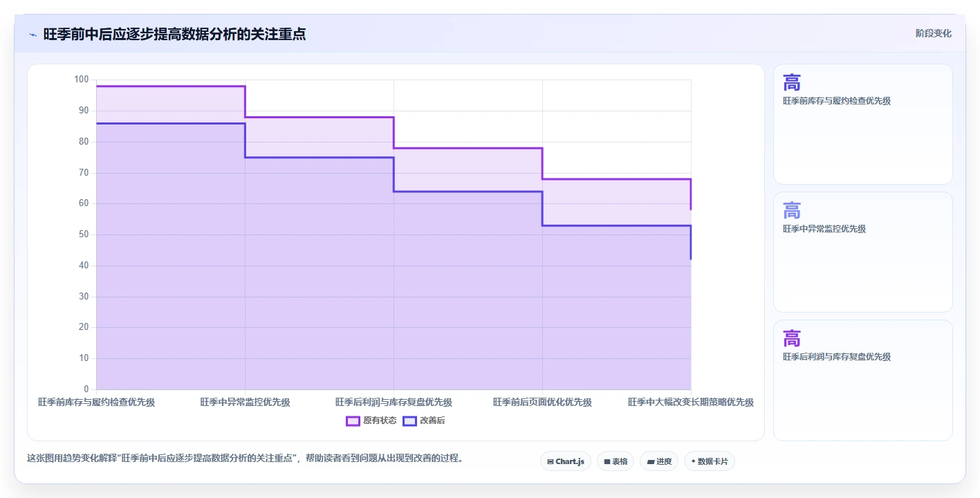Toggle the 改善后 legend item
980x498 pixels.
[x=424, y=421]
